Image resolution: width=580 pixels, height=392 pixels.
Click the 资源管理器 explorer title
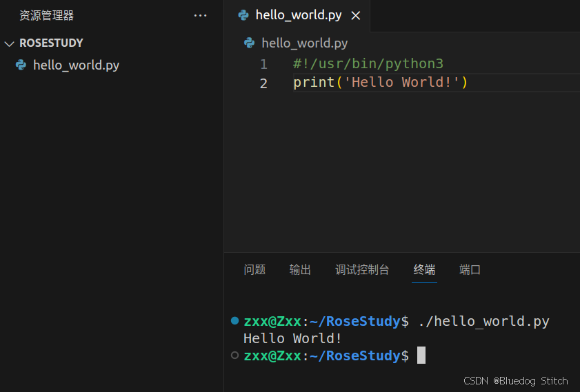pos(47,16)
